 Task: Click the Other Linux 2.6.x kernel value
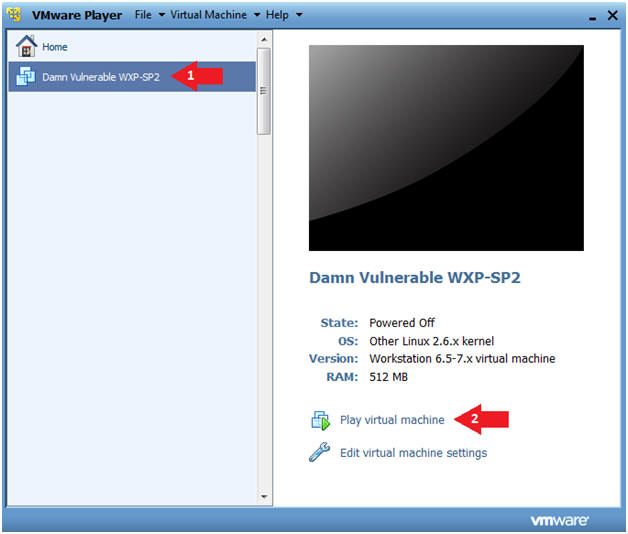[x=431, y=341]
